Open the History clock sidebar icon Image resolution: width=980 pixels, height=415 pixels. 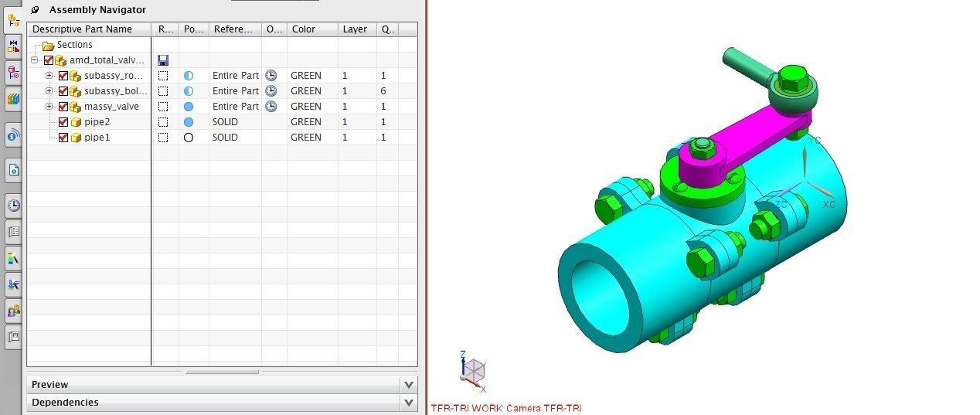[x=13, y=206]
